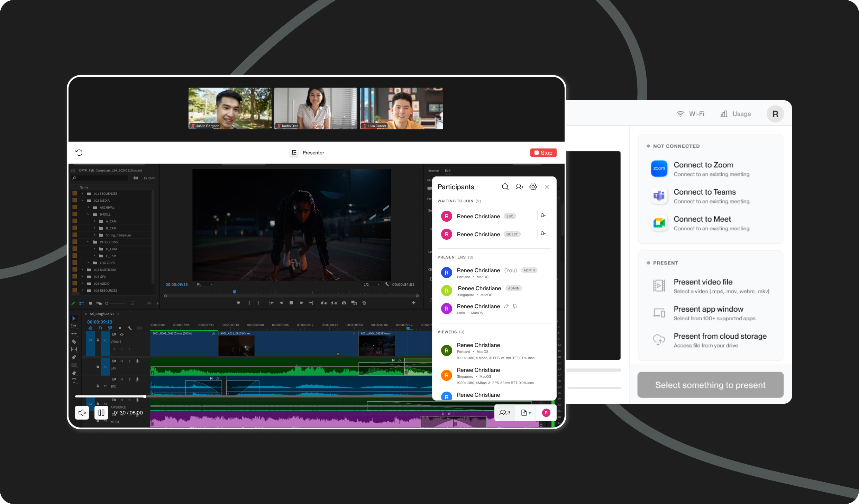Image resolution: width=859 pixels, height=504 pixels.
Task: Click the invite participant icon in the Participants header
Action: pyautogui.click(x=519, y=187)
